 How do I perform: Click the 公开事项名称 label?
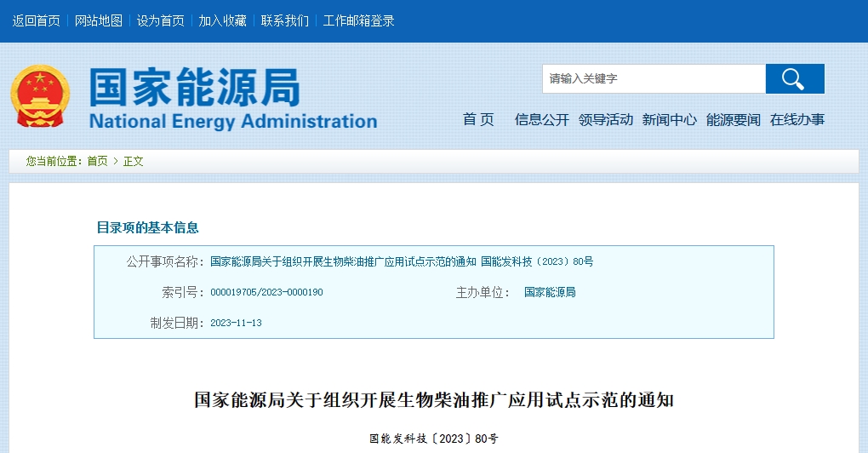tap(165, 261)
